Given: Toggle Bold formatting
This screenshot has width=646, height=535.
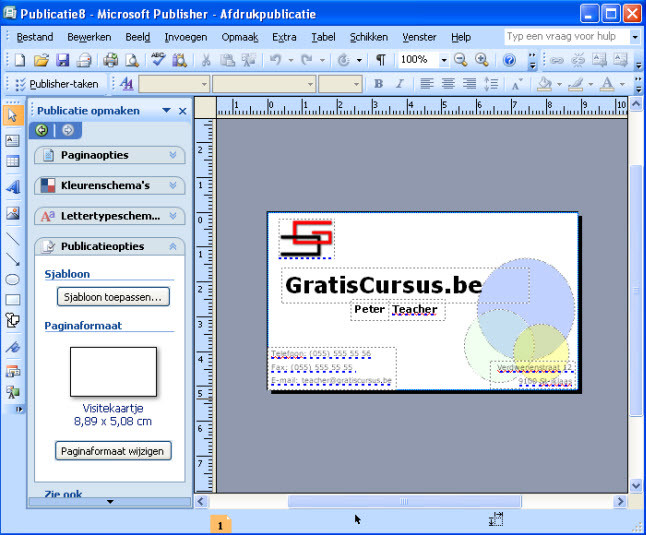Looking at the screenshot, I should [x=378, y=84].
